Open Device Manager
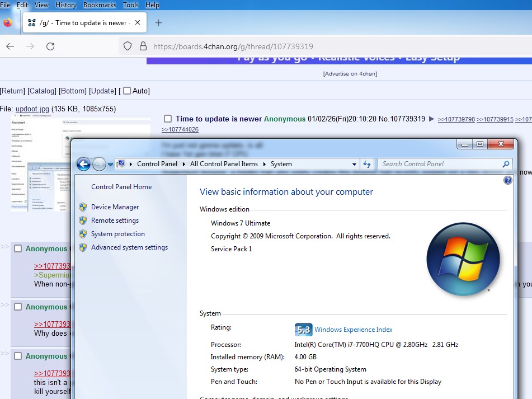The height and width of the screenshot is (399, 532). coord(115,207)
